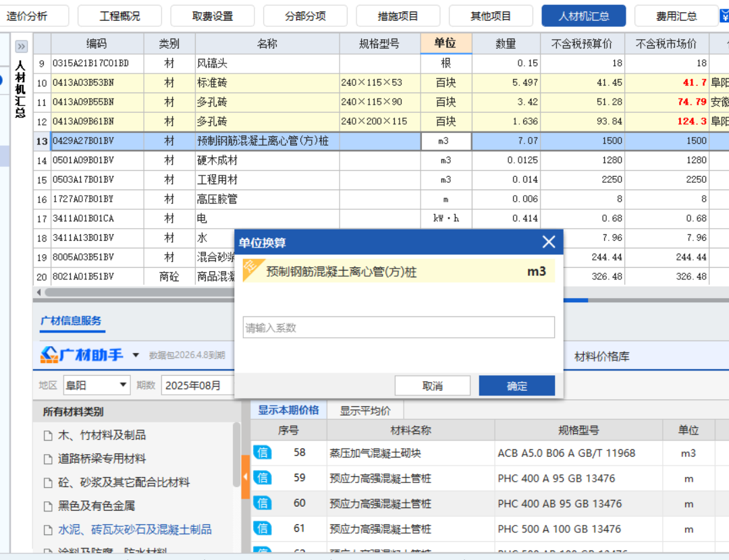Go to 措施项目 tab
Image resolution: width=729 pixels, height=560 pixels.
[x=398, y=16]
